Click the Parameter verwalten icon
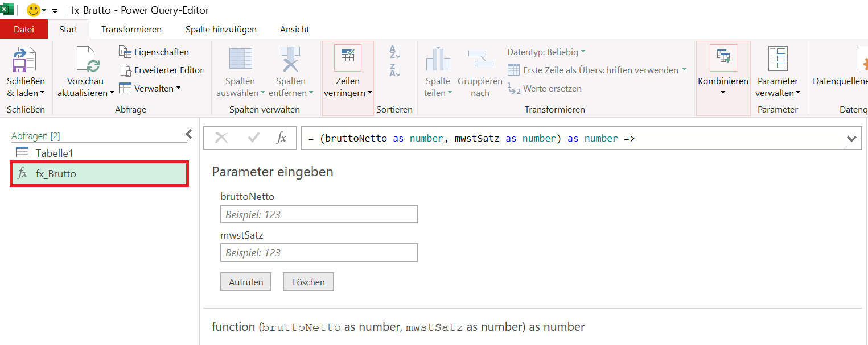The image size is (868, 345). pyautogui.click(x=778, y=59)
